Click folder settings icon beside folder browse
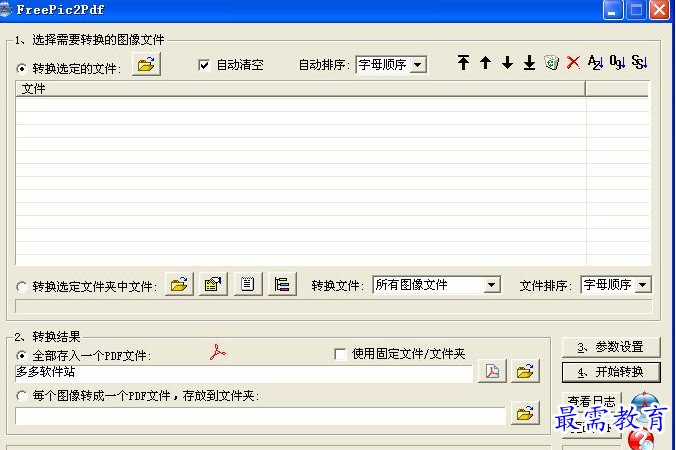The height and width of the screenshot is (450, 676). [x=213, y=284]
